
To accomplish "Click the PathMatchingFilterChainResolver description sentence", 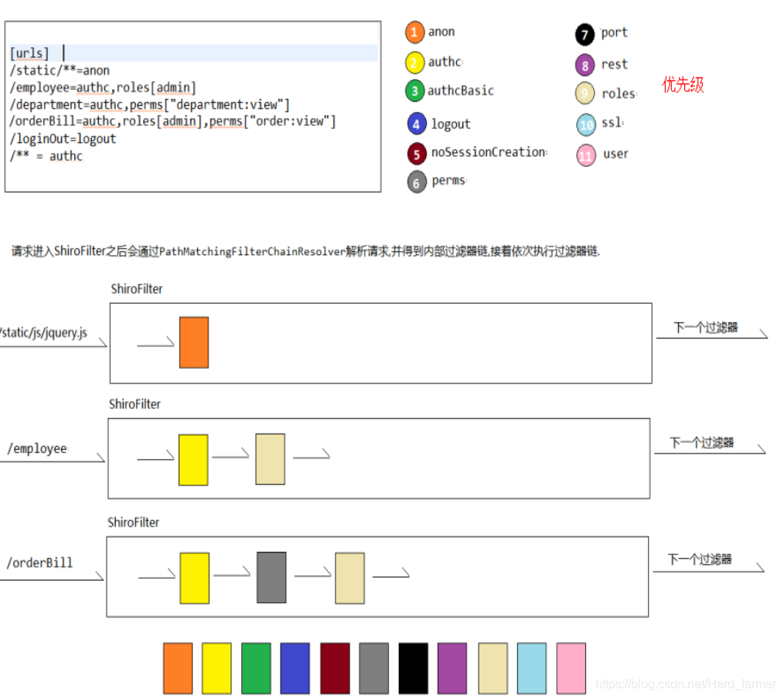I will 305,251.
